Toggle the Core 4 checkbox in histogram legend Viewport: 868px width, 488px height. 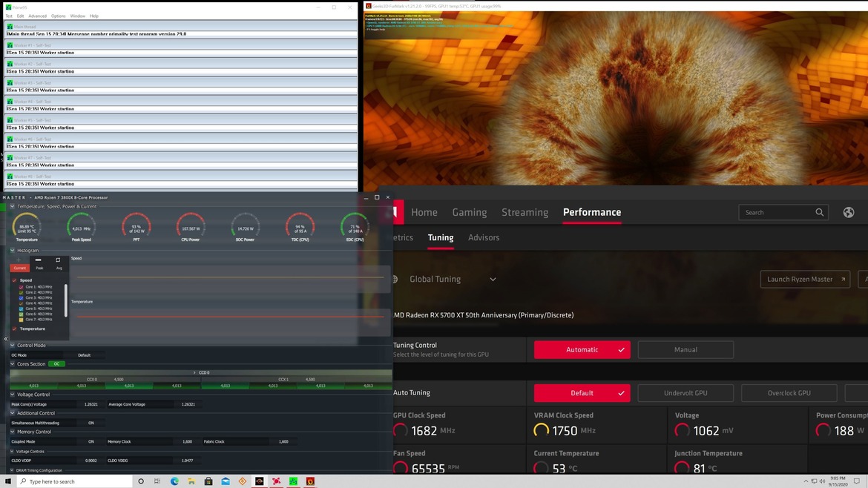click(21, 303)
